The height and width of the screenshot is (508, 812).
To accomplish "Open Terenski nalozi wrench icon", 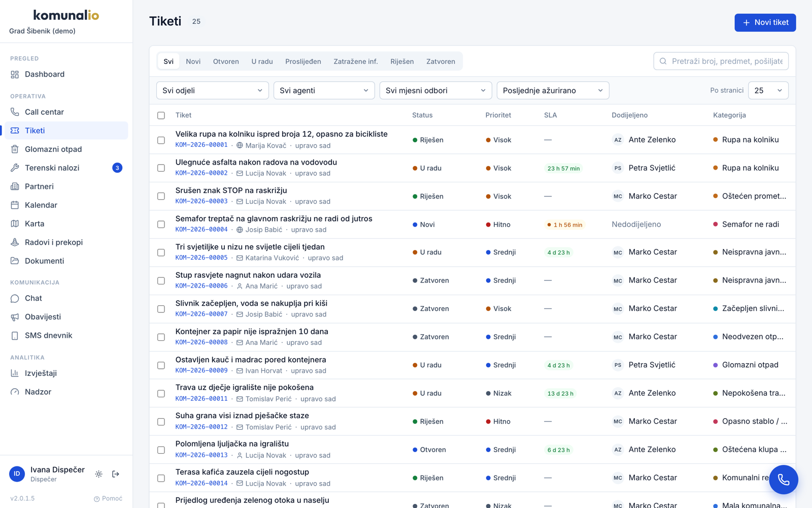I will tap(15, 168).
